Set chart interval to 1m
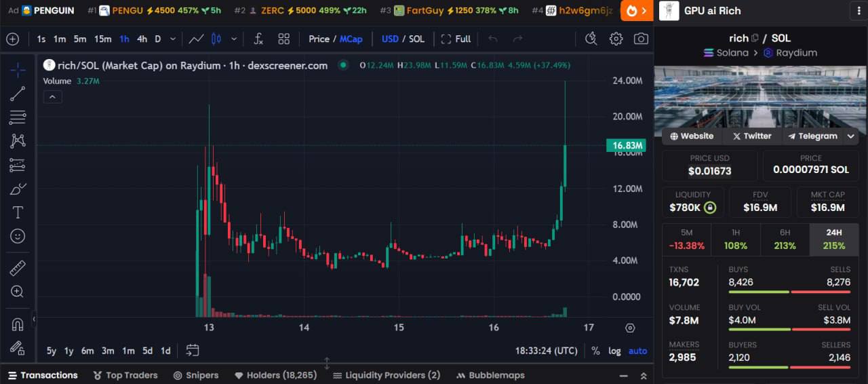This screenshot has width=868, height=384. (60, 39)
